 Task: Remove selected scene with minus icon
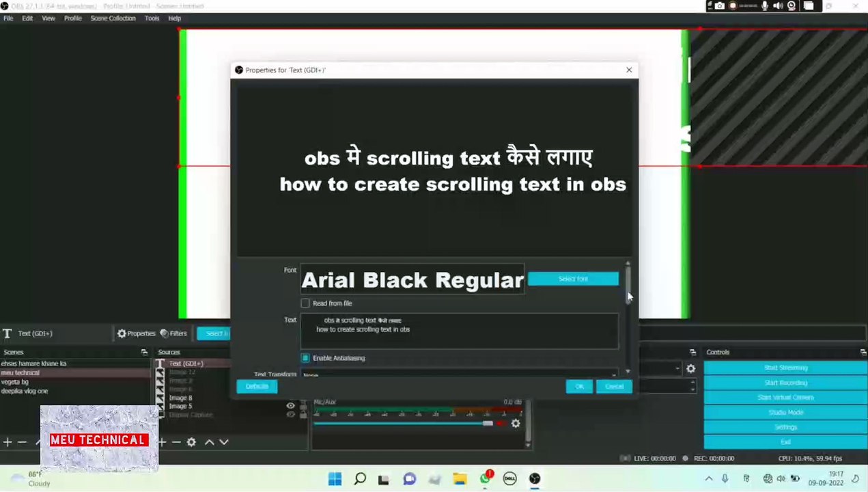22,442
